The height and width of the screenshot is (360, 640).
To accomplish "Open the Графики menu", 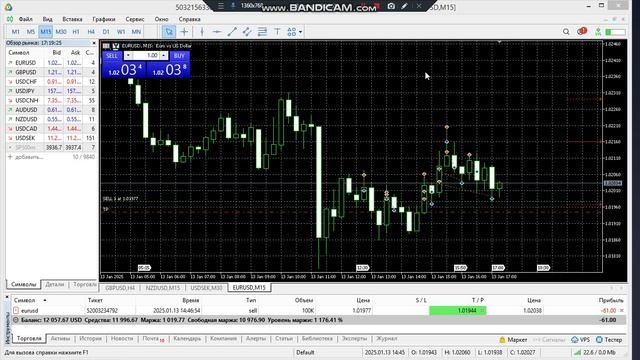I will point(104,19).
